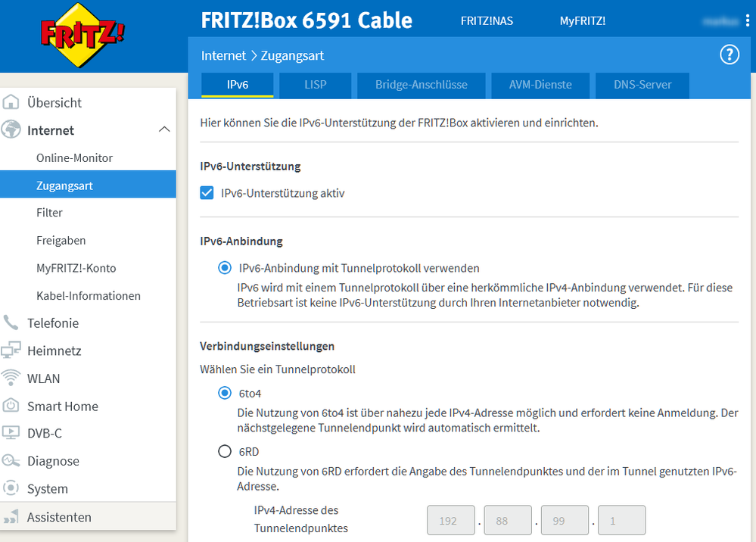Click IPv4 address field showing 88

point(508,520)
